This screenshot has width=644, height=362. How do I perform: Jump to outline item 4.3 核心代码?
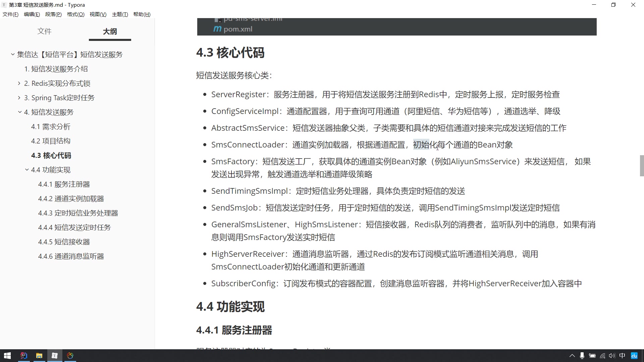click(x=51, y=155)
